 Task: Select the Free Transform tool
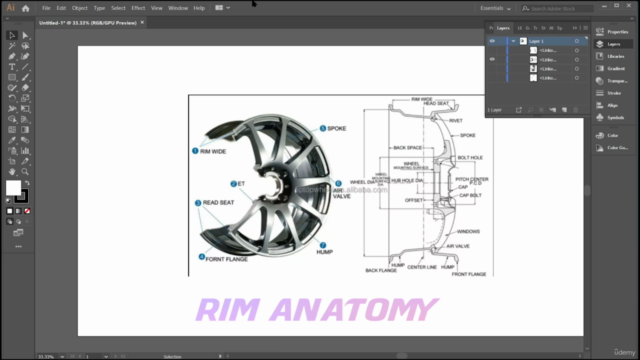click(25, 109)
